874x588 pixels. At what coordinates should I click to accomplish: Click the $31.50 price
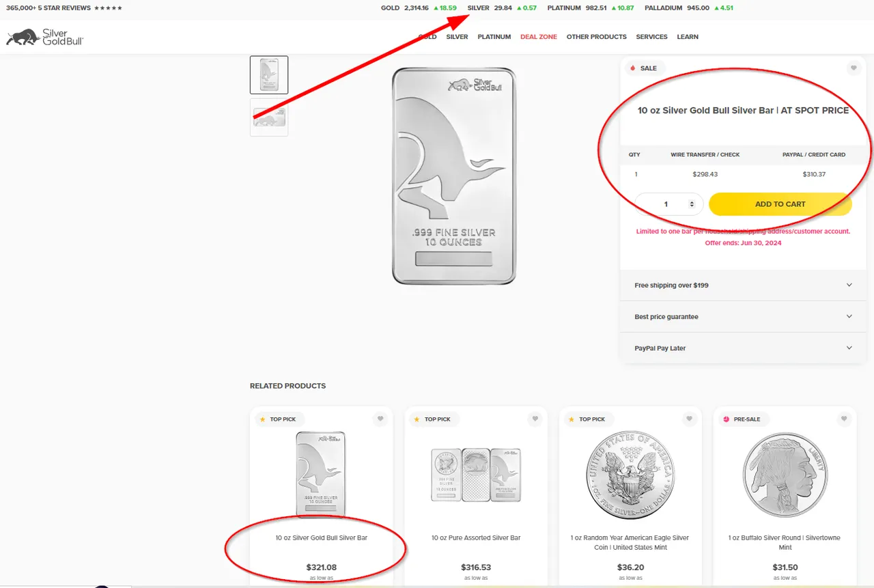point(785,568)
